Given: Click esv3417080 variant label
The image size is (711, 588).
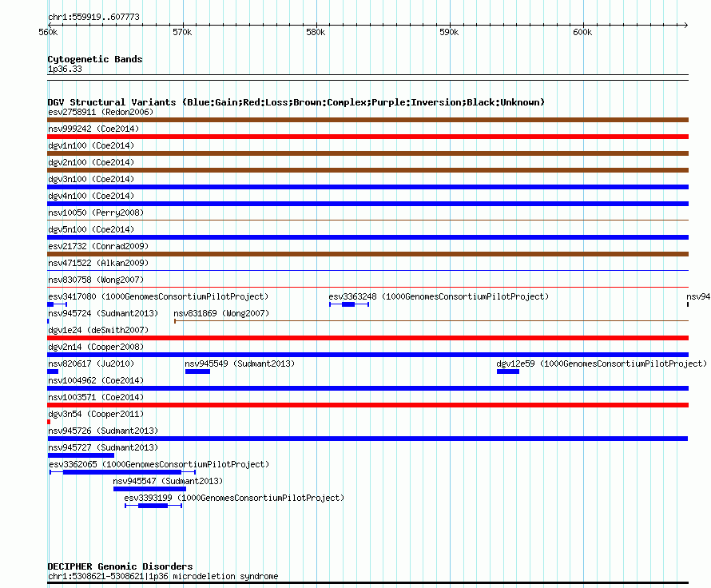Looking at the screenshot, I should (x=158, y=296).
